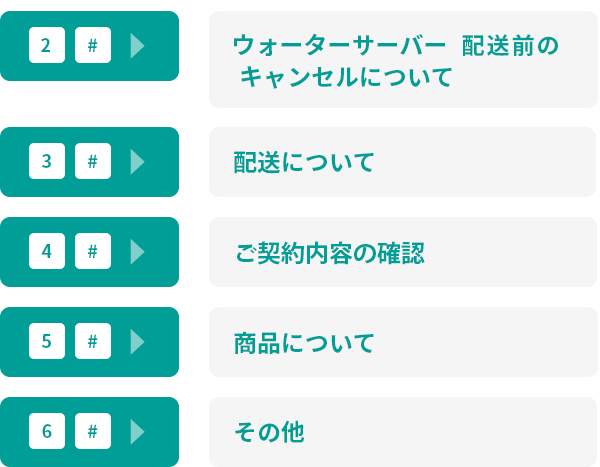Select 商品について menu item
600x467 pixels.
pos(403,342)
